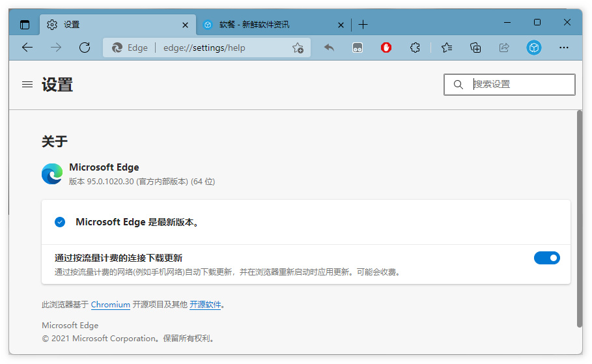This screenshot has height=364, width=592.
Task: Open the Favorites list
Action: point(447,48)
